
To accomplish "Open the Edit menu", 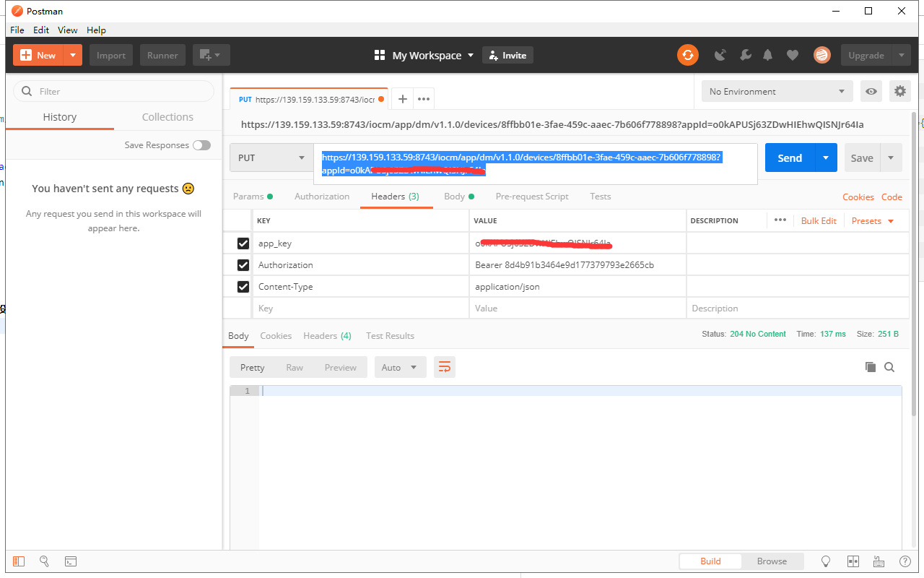I will (x=41, y=30).
